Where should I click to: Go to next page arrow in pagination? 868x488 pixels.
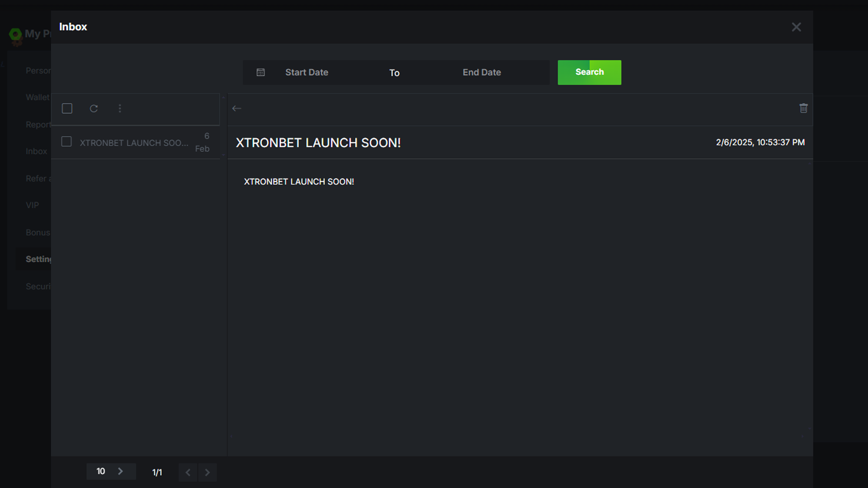click(x=208, y=473)
